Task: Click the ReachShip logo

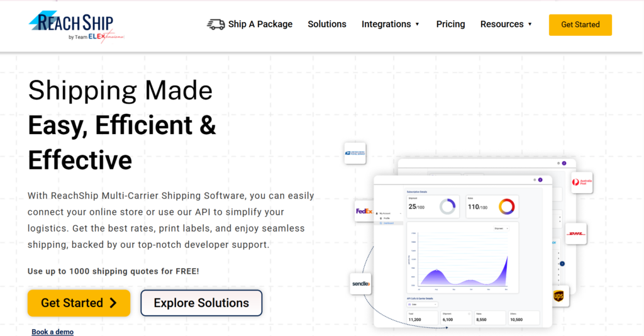Action: [76, 26]
